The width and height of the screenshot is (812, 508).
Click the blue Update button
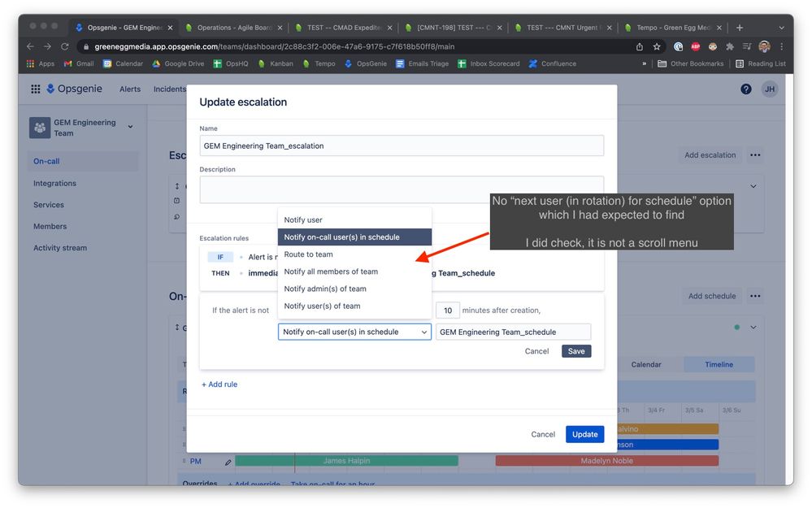coord(584,435)
